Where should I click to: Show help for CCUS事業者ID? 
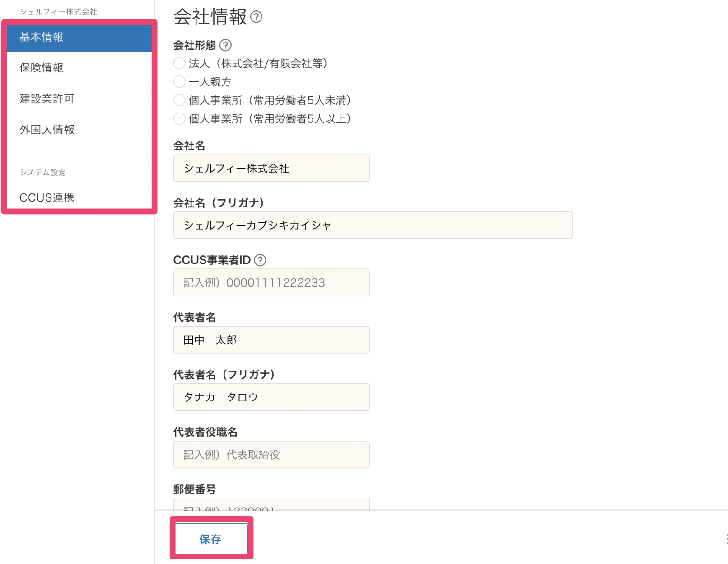point(260,260)
